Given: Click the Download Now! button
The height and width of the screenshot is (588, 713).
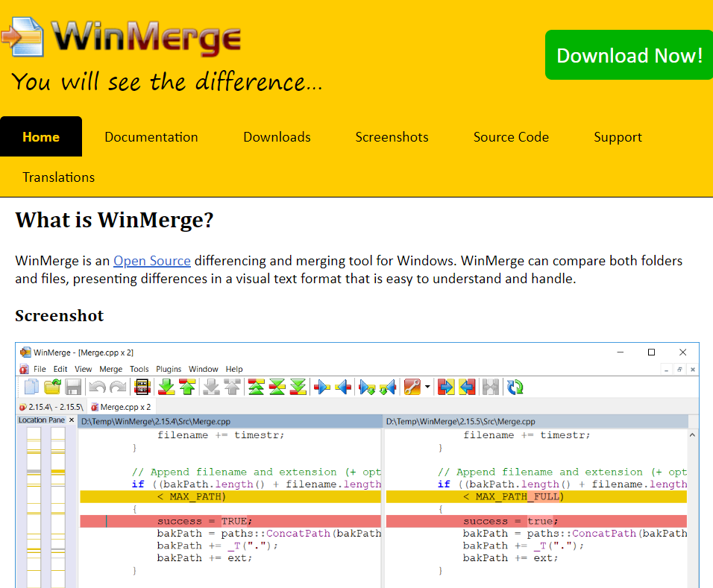Looking at the screenshot, I should (629, 55).
